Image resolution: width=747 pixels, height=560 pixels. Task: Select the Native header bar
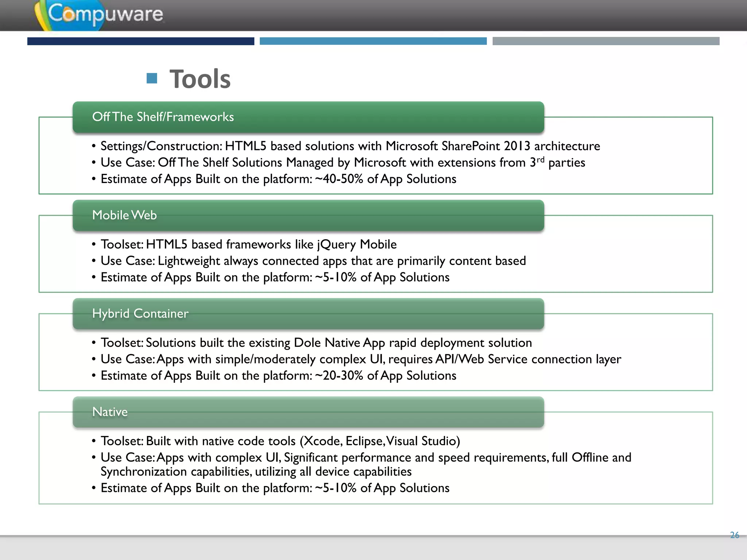pyautogui.click(x=308, y=412)
